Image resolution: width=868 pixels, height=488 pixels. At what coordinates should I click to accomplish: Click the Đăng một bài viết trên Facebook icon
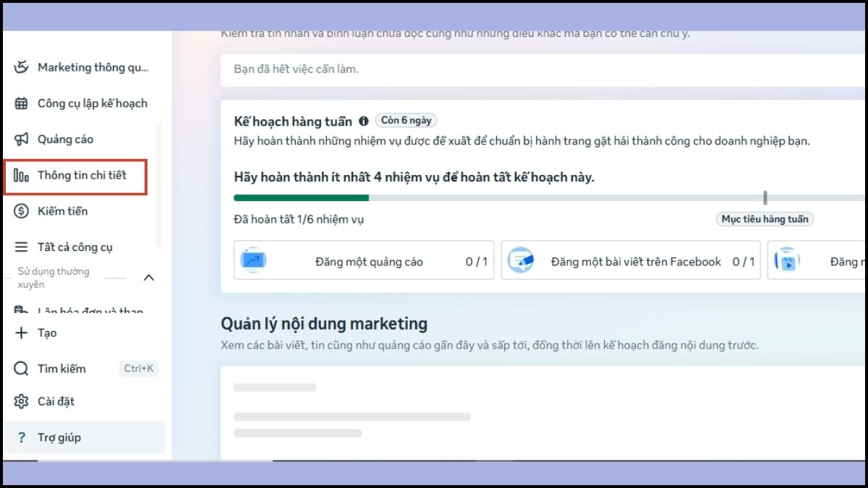coord(521,260)
